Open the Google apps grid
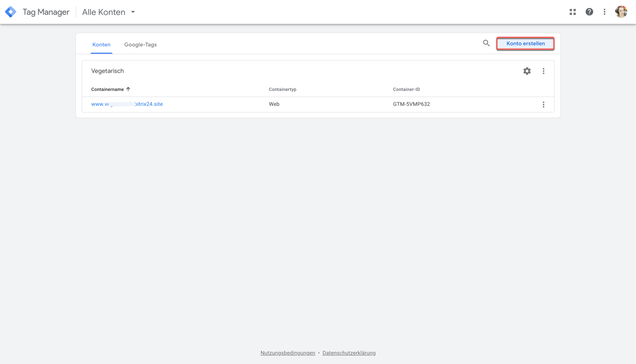The image size is (636, 364). 573,12
